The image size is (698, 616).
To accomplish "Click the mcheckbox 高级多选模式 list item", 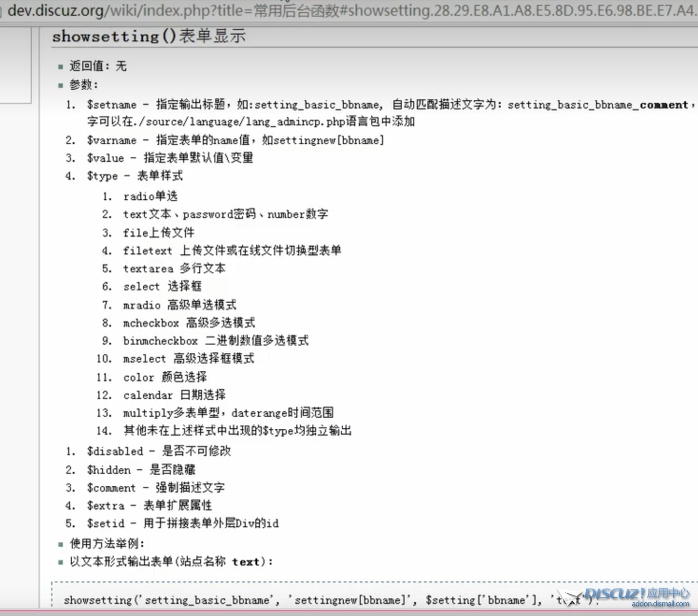I will [x=189, y=323].
